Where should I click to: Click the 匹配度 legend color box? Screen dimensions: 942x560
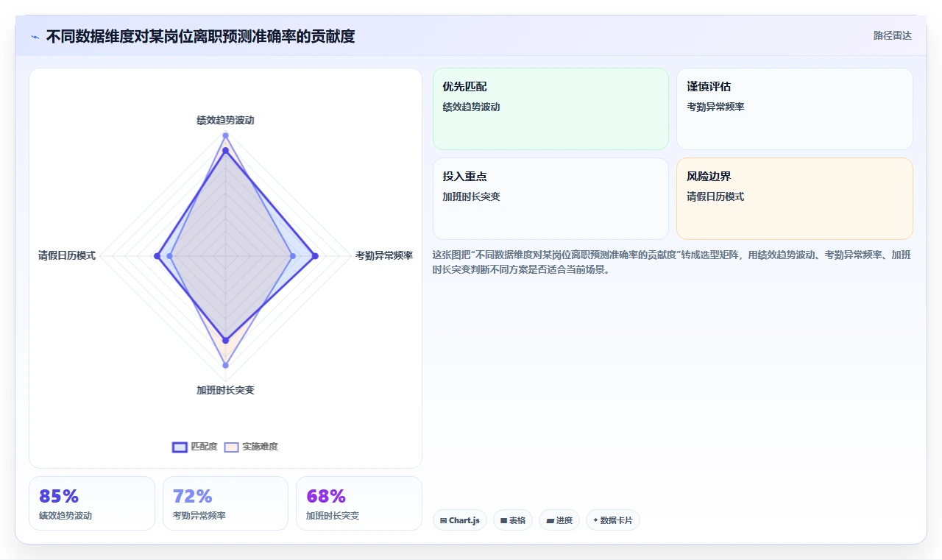pos(180,447)
